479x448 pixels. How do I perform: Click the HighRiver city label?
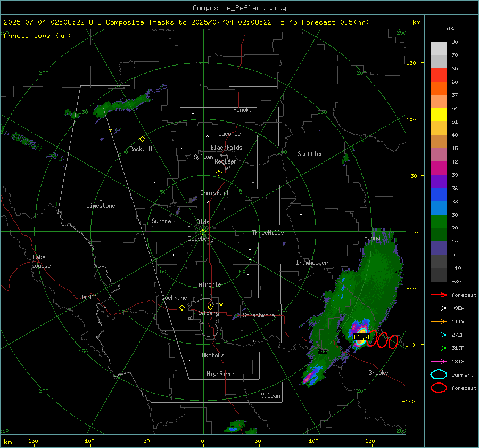(221, 374)
